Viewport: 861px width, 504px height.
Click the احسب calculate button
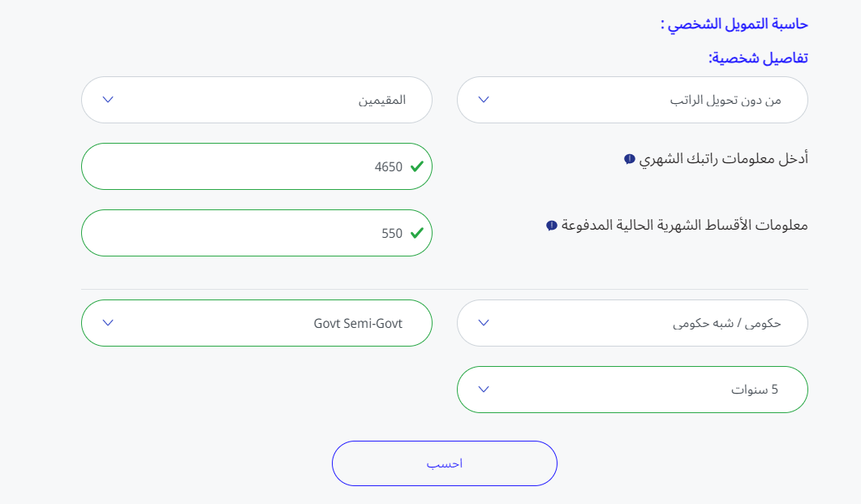(x=445, y=463)
